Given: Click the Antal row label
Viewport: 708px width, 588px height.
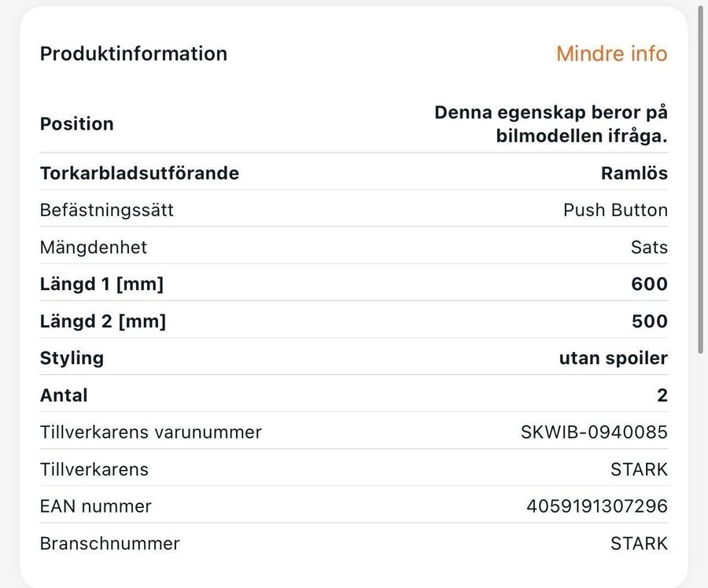Looking at the screenshot, I should pos(64,395).
